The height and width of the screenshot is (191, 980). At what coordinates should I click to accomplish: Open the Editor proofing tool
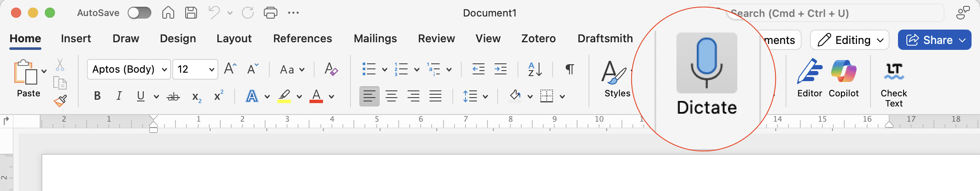click(809, 72)
